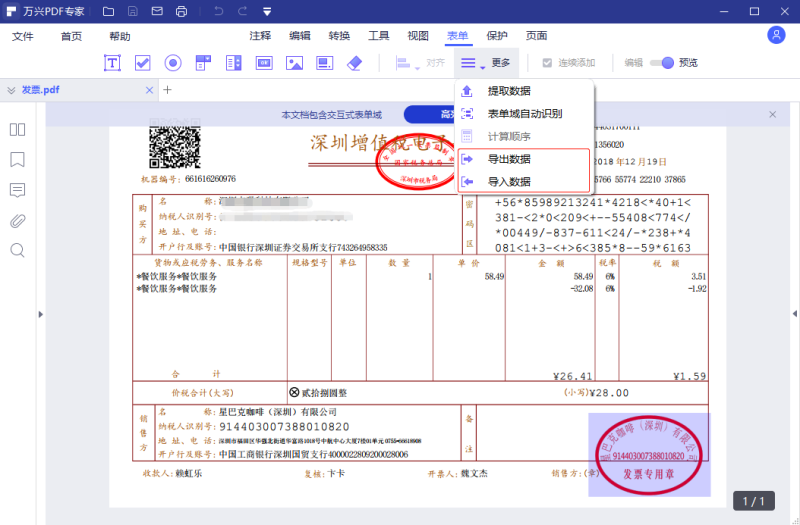
Task: Select the radio button form tool
Action: [x=173, y=63]
